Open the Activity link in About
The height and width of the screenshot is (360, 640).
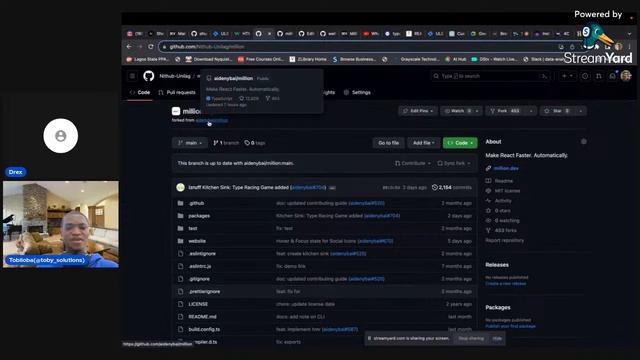(x=503, y=201)
